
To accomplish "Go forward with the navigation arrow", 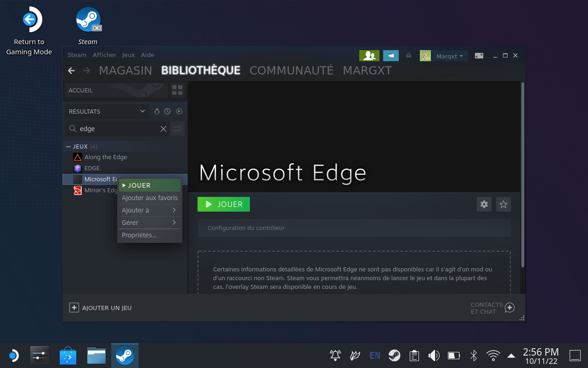I will tap(86, 70).
